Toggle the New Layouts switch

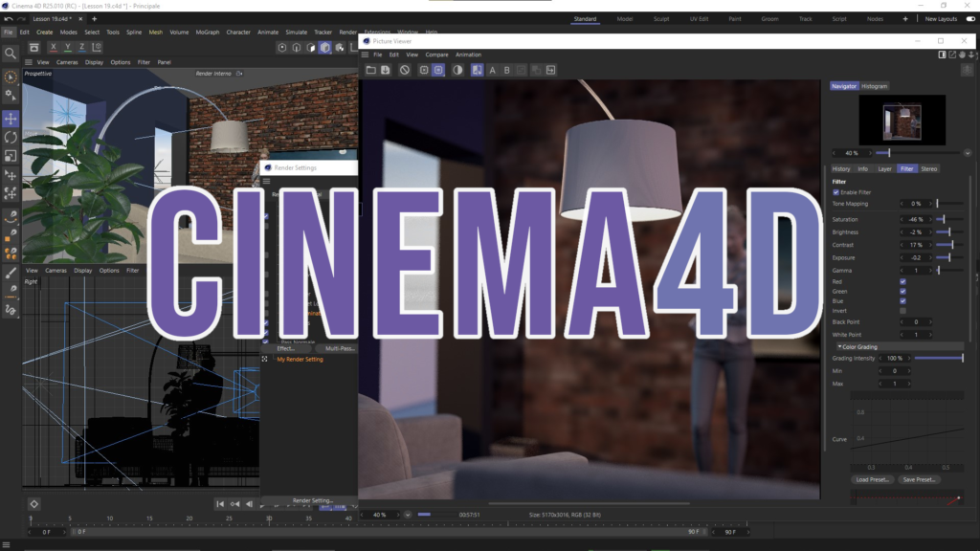970,19
